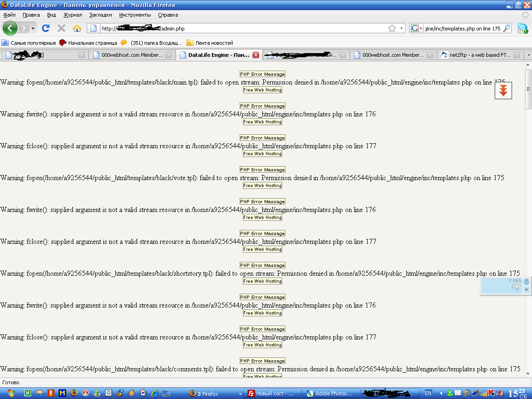The width and height of the screenshot is (532, 399).
Task: Bookmark this page with the star icon
Action: coord(392,29)
